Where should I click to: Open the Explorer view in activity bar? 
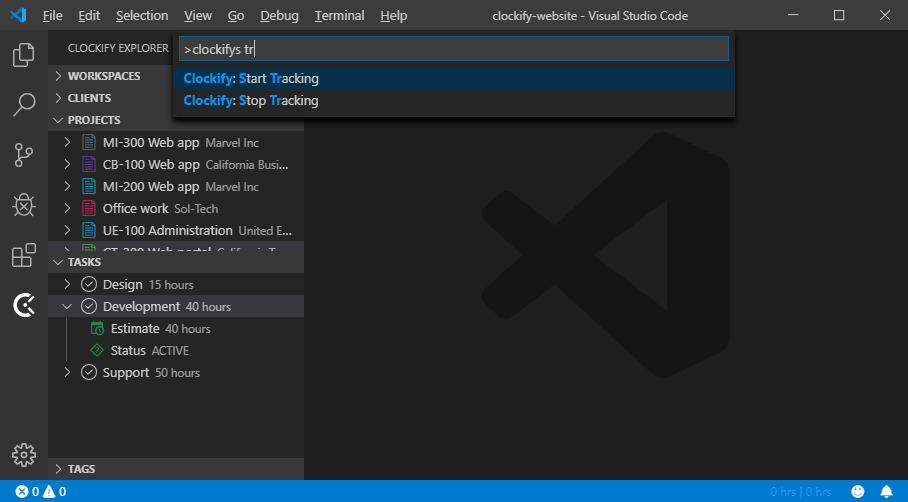[24, 55]
